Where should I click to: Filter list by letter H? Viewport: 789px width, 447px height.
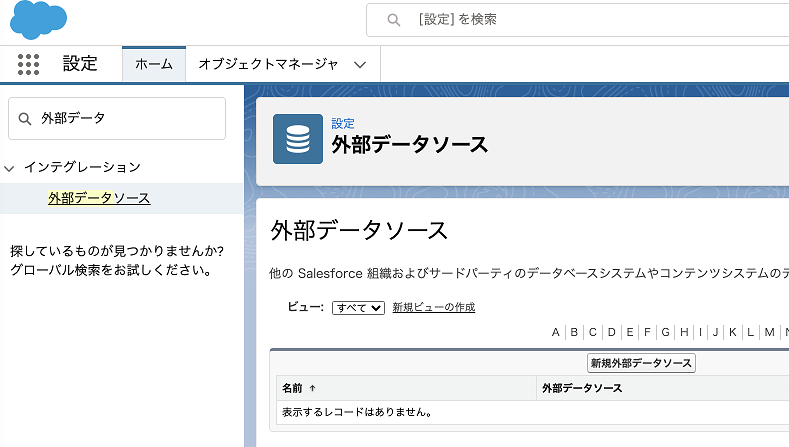(x=684, y=332)
